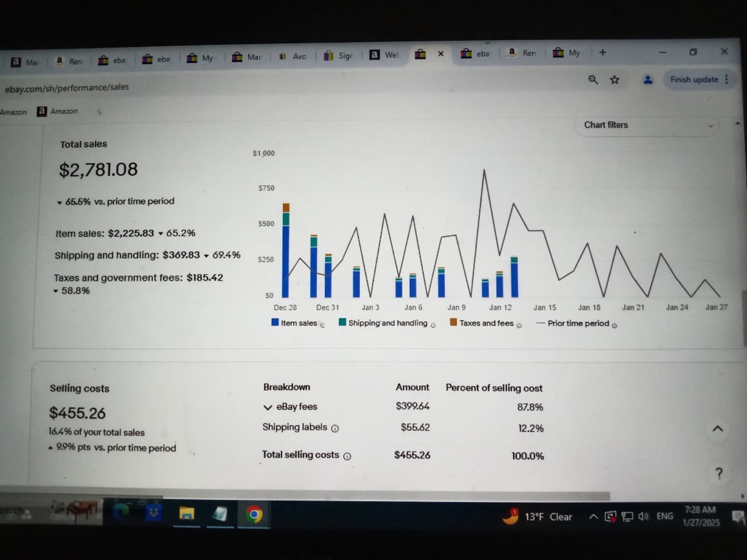This screenshot has height=560, width=747.
Task: Click the Dec 28 stacked sales bar
Action: coord(286,250)
